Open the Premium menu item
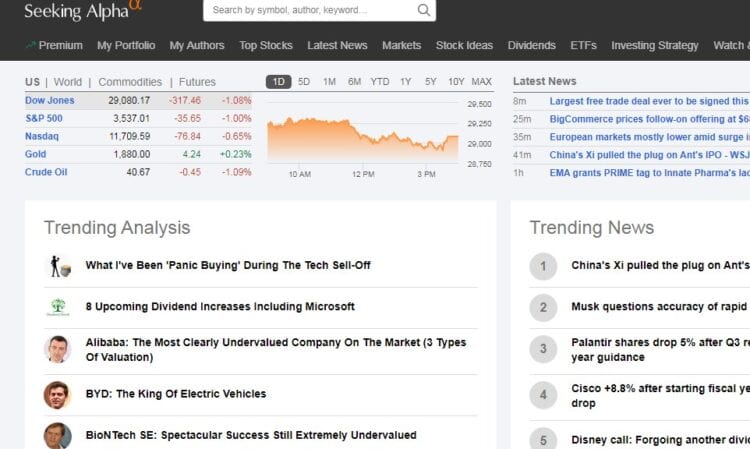Screen dimensions: 750x449 tap(54, 45)
